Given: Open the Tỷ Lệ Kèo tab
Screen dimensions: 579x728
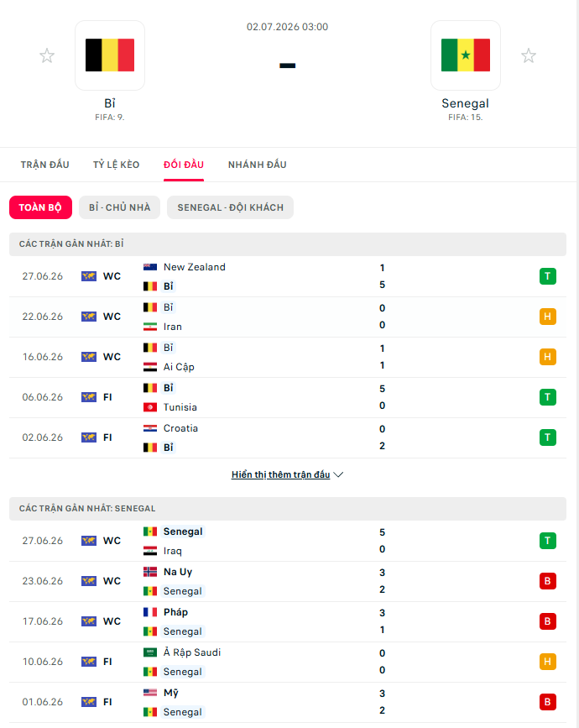Looking at the screenshot, I should point(116,165).
